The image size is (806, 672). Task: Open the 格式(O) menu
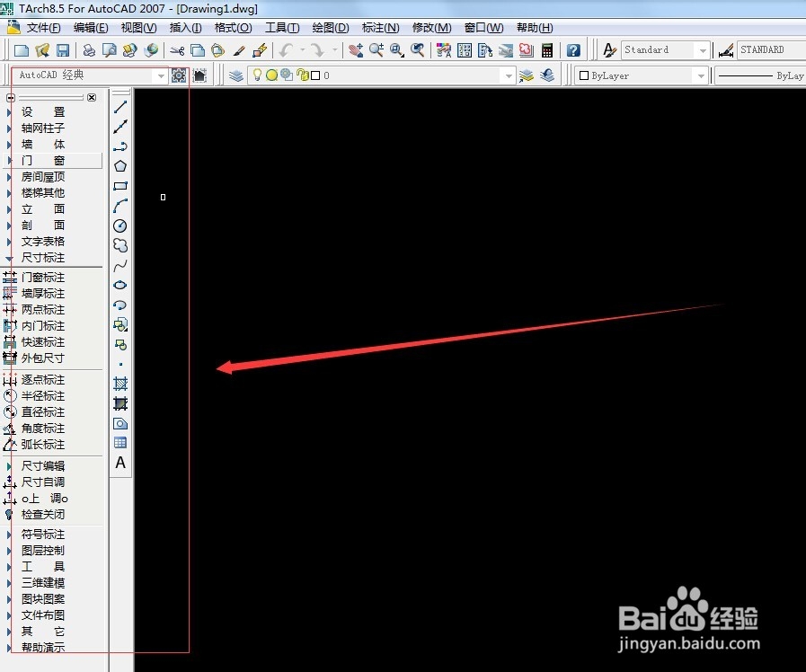click(233, 28)
